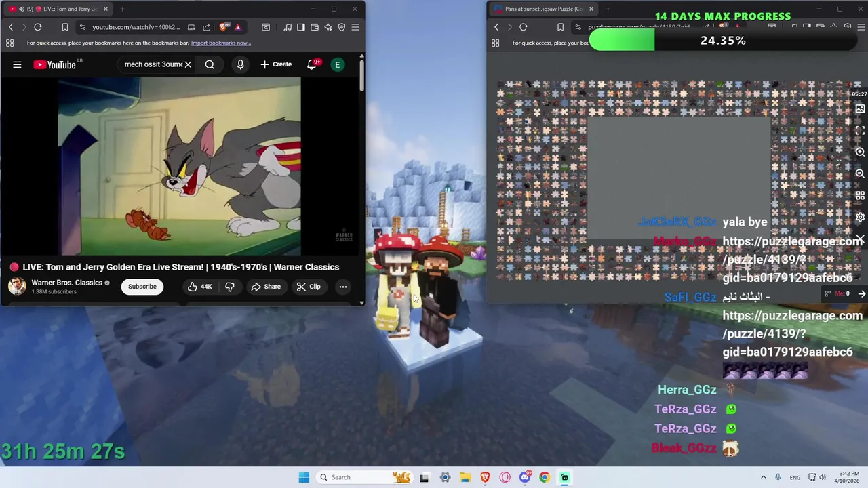The height and width of the screenshot is (488, 868).
Task: Click the Warner Bros. Classics channel avatar
Action: [17, 286]
